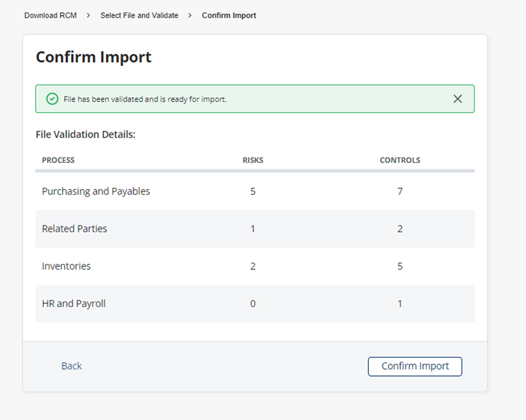Click the File has been validated message
526x420 pixels.
click(x=145, y=99)
